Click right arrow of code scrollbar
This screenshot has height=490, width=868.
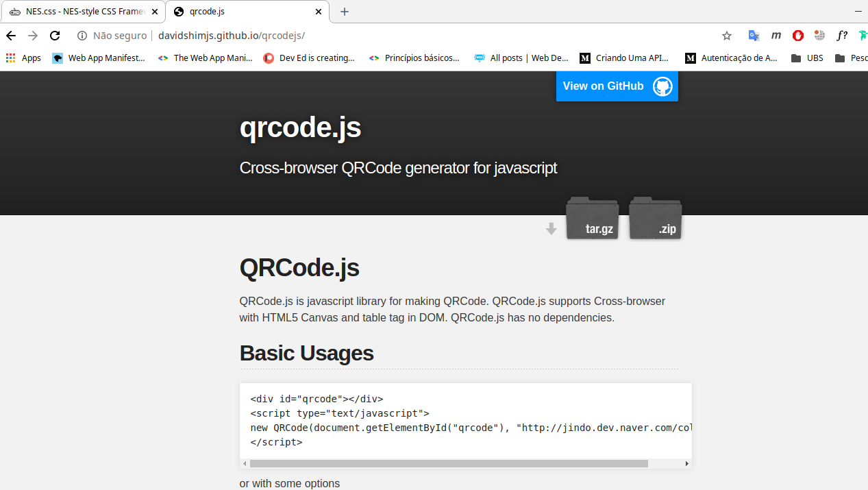[687, 464]
